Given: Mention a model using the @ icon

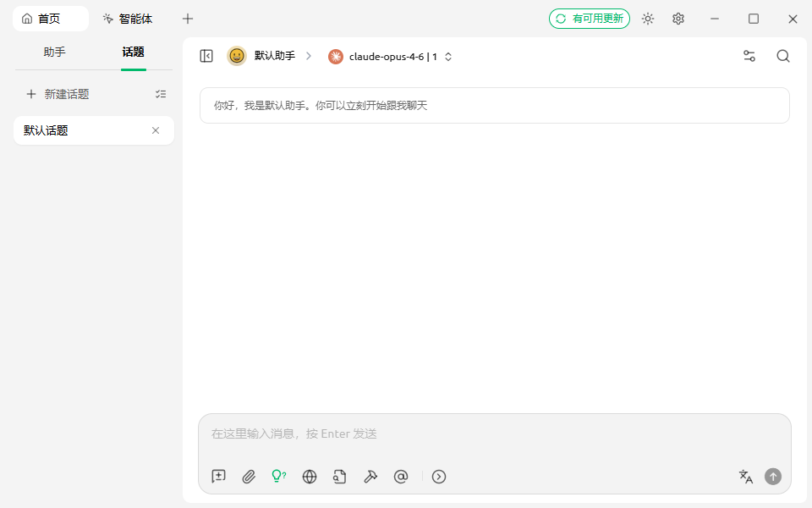Looking at the screenshot, I should 401,476.
